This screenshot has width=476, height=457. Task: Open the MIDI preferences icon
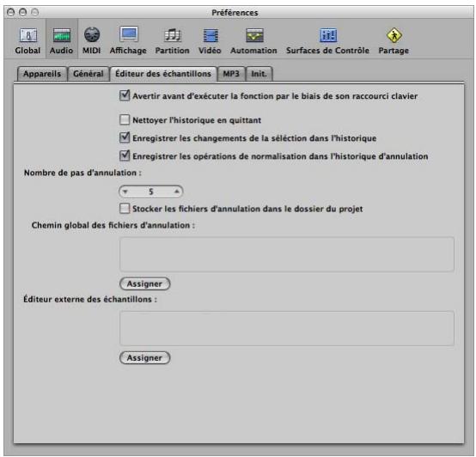[91, 41]
